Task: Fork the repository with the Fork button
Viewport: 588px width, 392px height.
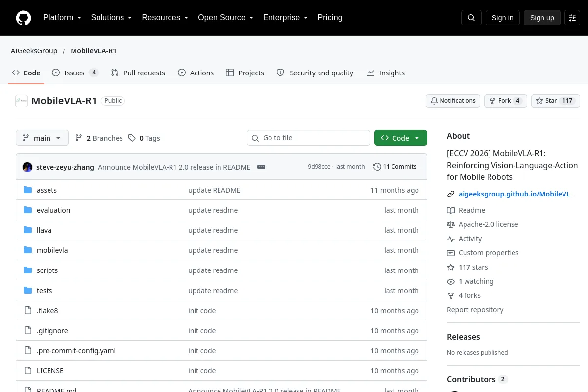Action: [506, 101]
